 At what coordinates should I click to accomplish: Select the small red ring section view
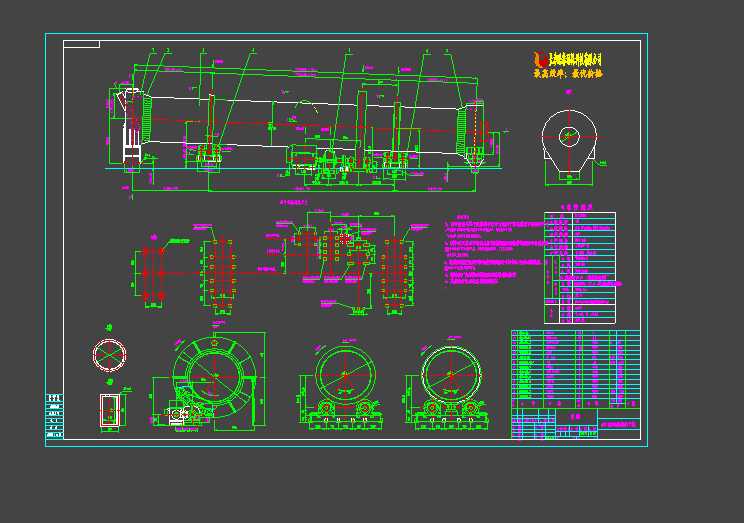110,354
